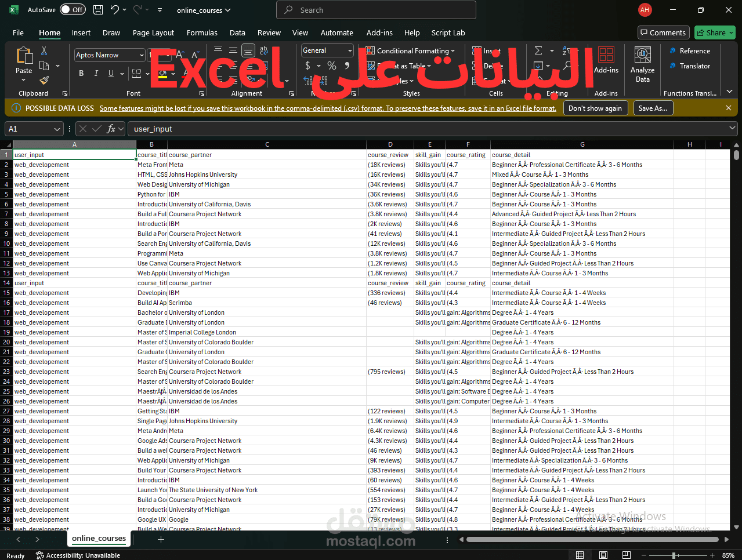Switch to the Formulas tab
The image size is (742, 560).
click(x=202, y=32)
